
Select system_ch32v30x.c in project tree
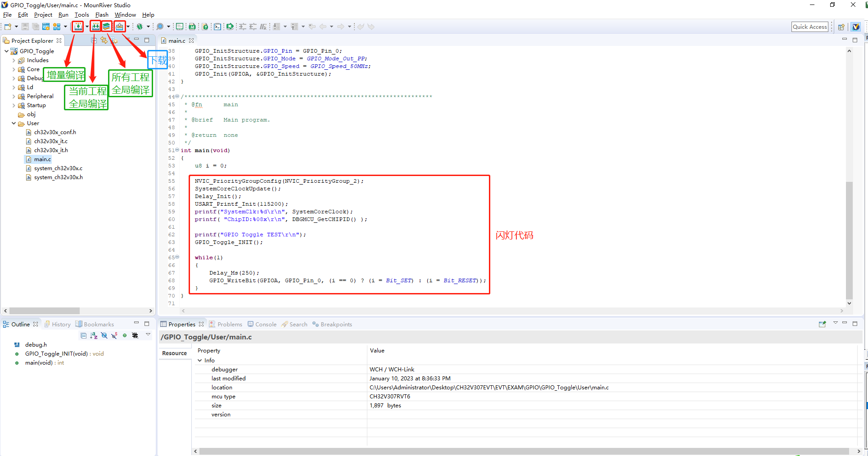(58, 168)
